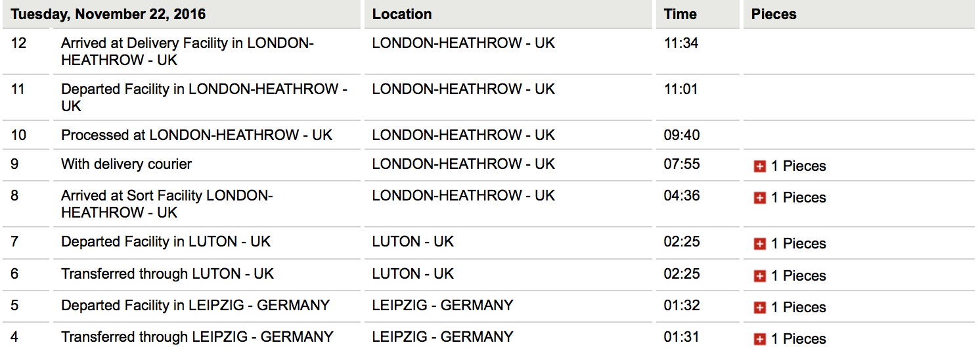Click the 11:01 time entry
980x351 pixels.
(680, 89)
